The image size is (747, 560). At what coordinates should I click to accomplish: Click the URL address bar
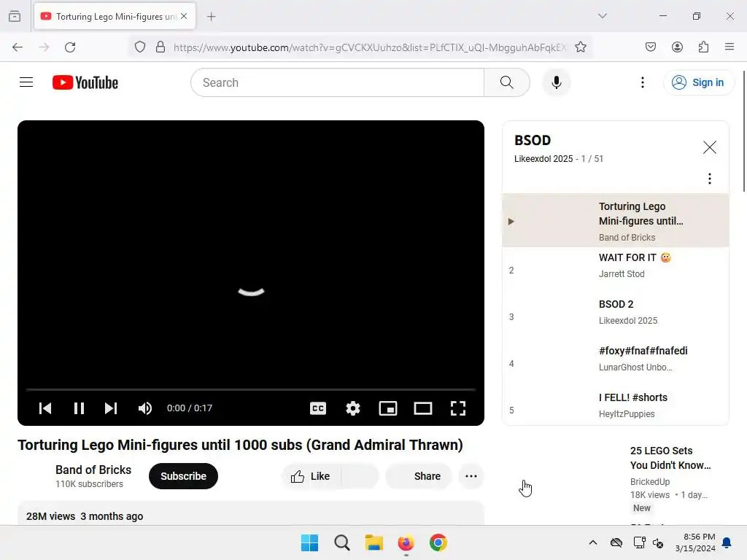point(370,47)
